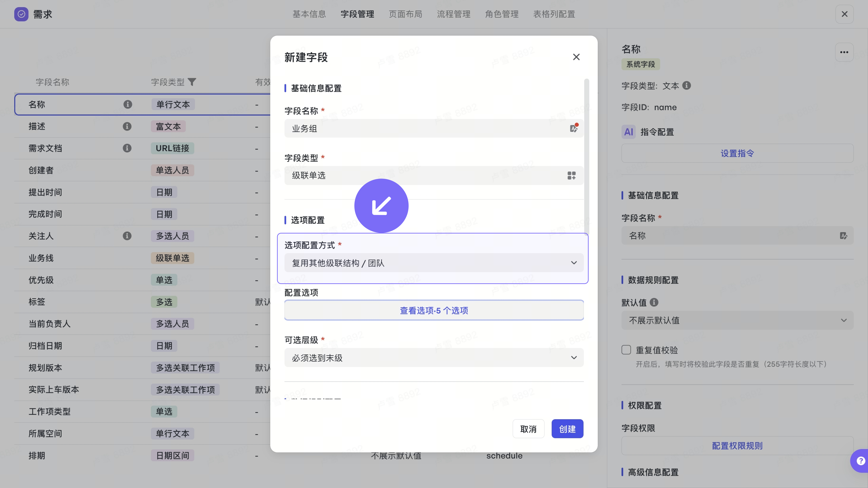Click the right panel 字段名称 input 名称
The image size is (868, 488).
tap(737, 235)
